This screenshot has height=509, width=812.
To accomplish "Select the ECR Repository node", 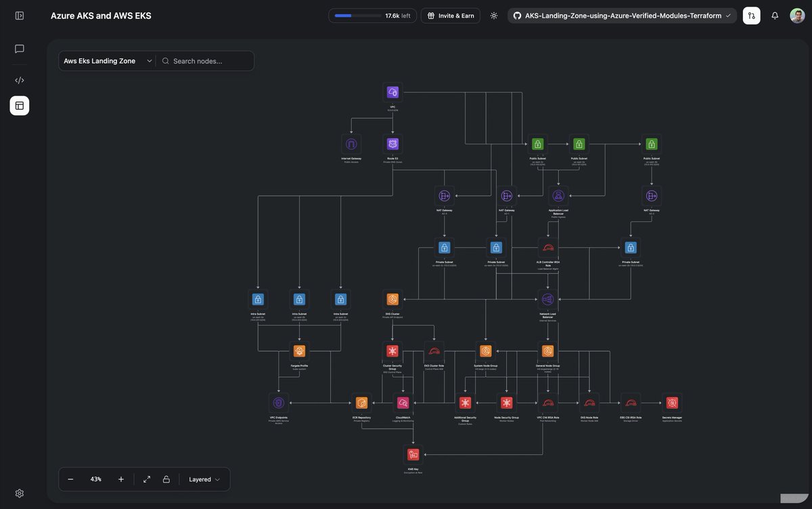I will click(x=361, y=403).
